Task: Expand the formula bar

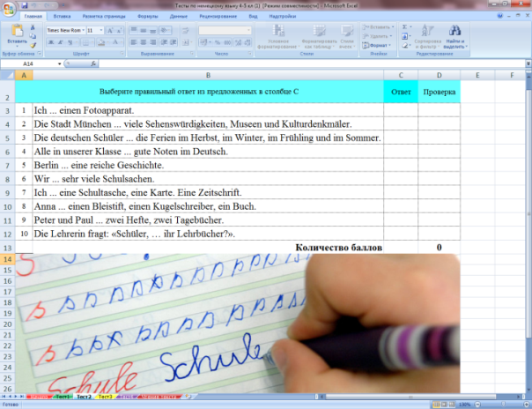Action: pyautogui.click(x=528, y=63)
